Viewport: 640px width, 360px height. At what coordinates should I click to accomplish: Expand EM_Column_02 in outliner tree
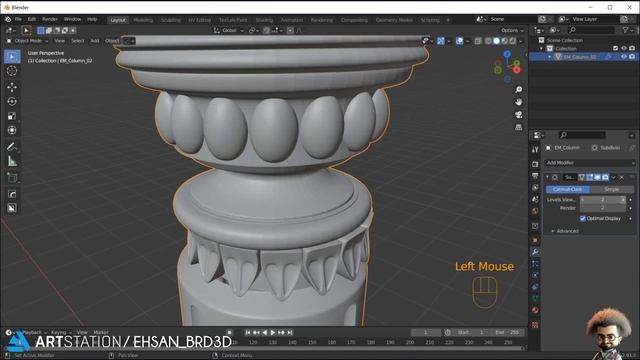[x=549, y=57]
